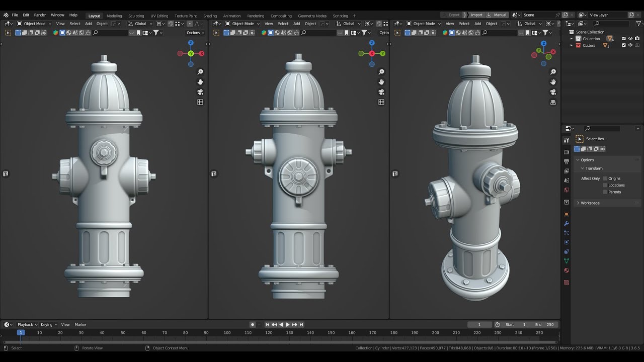Switch to Shading workspace tab
This screenshot has height=362, width=644.
click(x=210, y=16)
